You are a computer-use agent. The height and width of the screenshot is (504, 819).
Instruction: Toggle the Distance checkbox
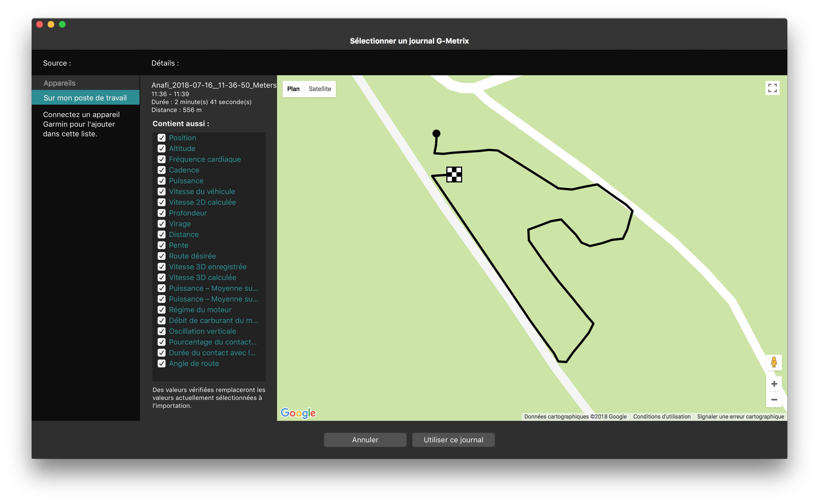pyautogui.click(x=161, y=234)
